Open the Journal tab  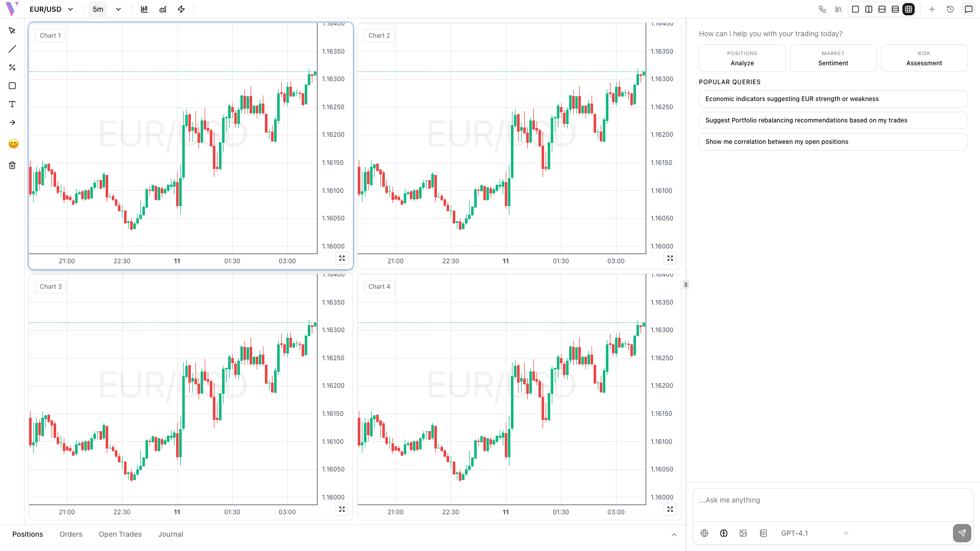[170, 534]
